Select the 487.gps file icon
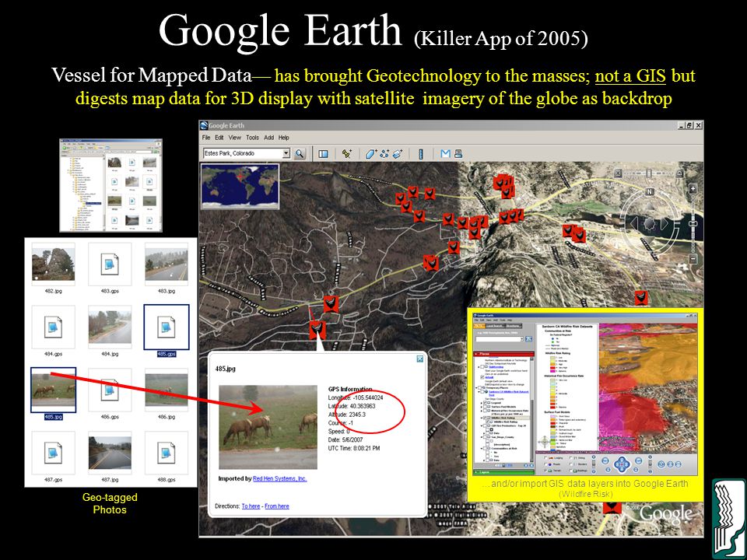This screenshot has height=560, width=747. pos(53,453)
